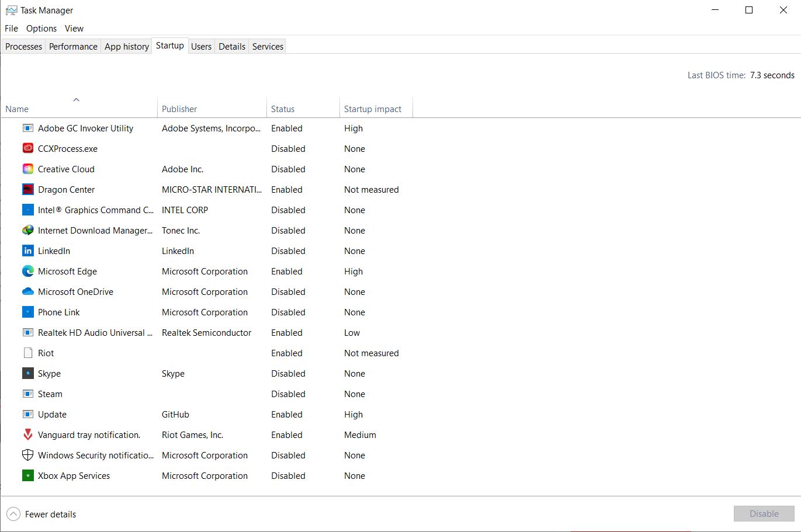Open the Options menu
Image resolution: width=801 pixels, height=532 pixels.
click(x=41, y=28)
